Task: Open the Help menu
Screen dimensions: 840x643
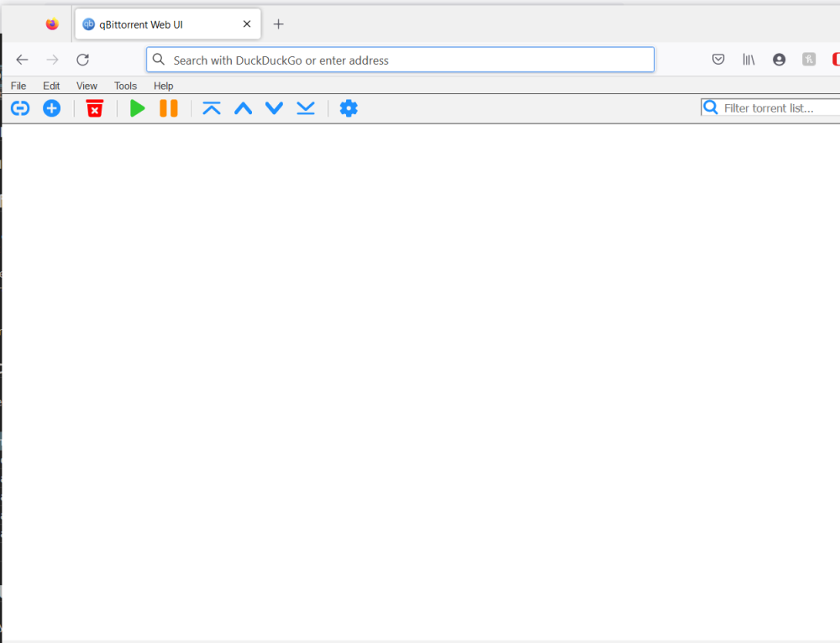Action: [x=164, y=86]
